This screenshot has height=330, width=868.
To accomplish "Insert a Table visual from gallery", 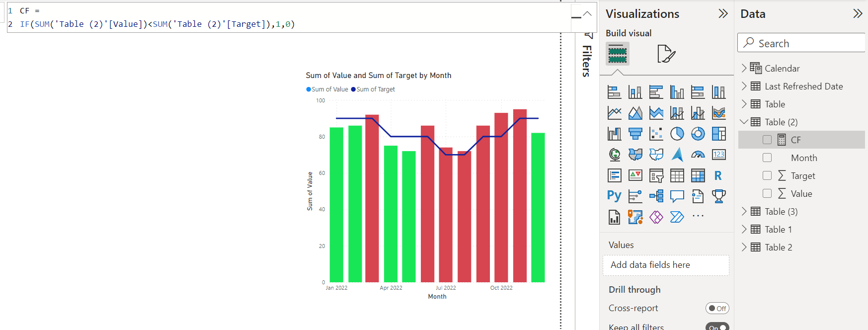I will [677, 175].
